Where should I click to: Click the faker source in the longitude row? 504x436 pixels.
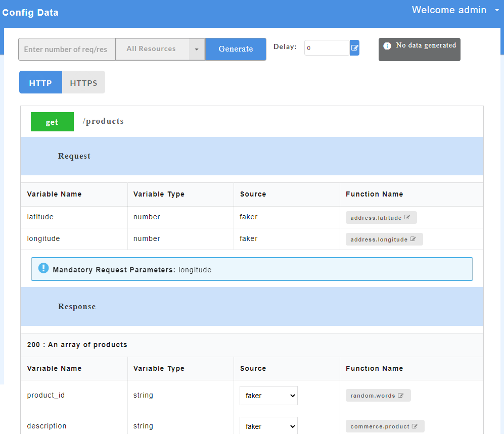tap(249, 239)
